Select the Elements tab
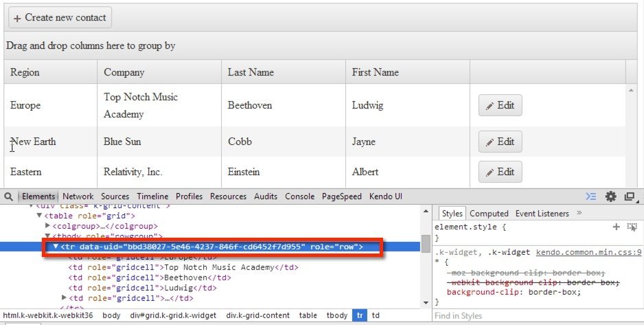The width and height of the screenshot is (644, 325). pyautogui.click(x=38, y=197)
